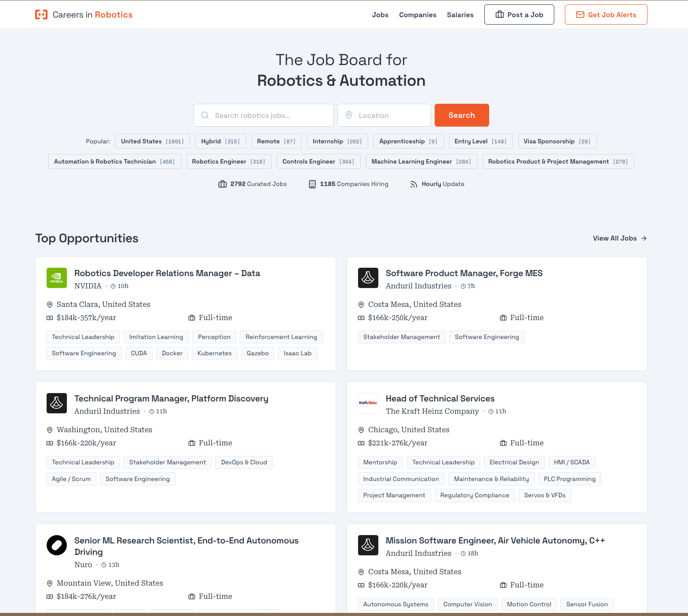Toggle the Remote jobs filter

[276, 141]
